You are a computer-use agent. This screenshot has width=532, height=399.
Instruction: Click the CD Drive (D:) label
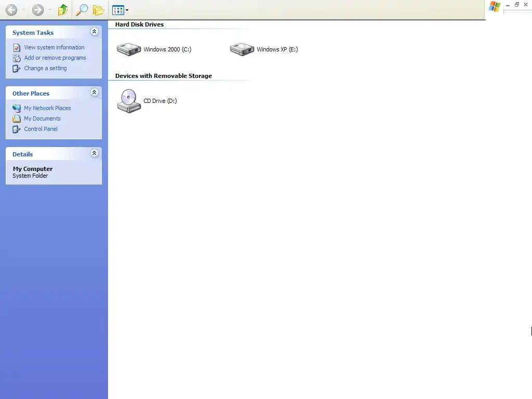tap(160, 101)
